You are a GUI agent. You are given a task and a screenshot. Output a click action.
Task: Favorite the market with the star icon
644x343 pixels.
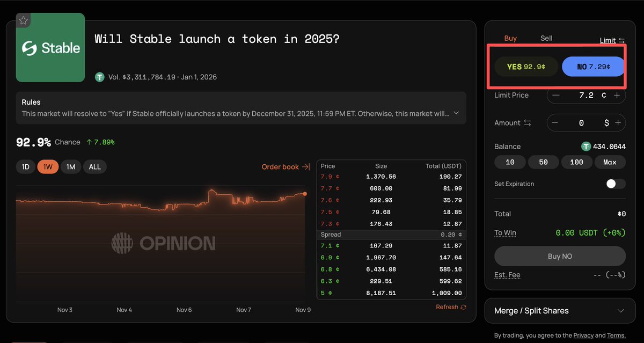[23, 20]
